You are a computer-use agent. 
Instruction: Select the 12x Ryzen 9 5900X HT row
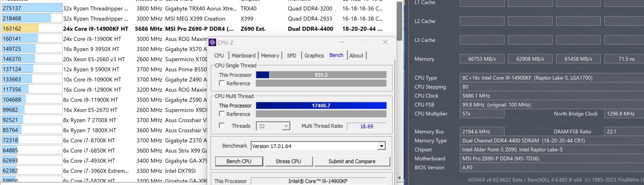[104, 69]
